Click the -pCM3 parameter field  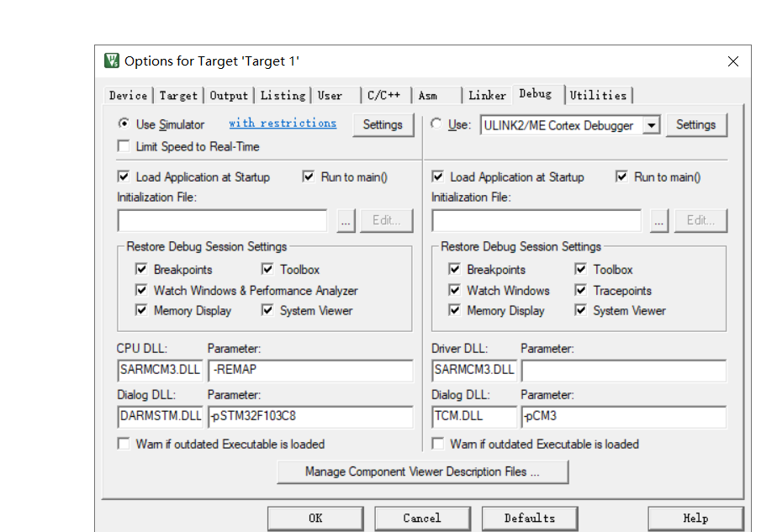pyautogui.click(x=624, y=417)
